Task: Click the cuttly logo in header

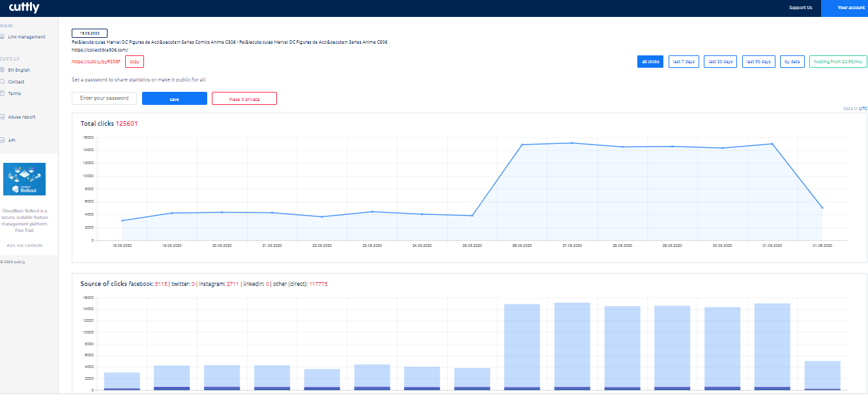Action: (24, 8)
